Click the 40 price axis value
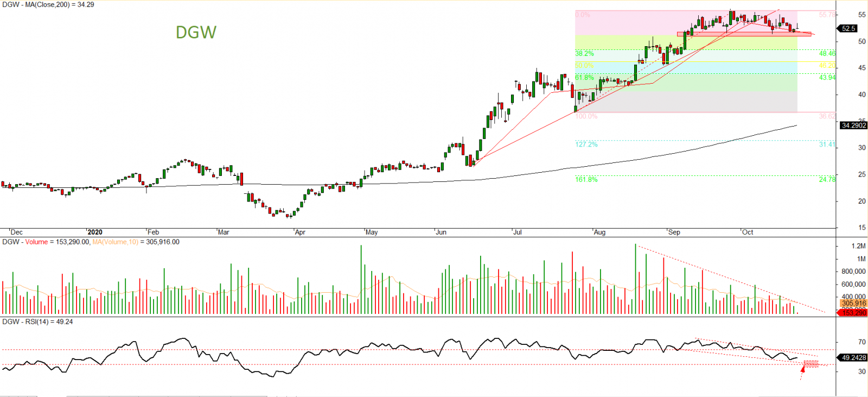 [862, 94]
